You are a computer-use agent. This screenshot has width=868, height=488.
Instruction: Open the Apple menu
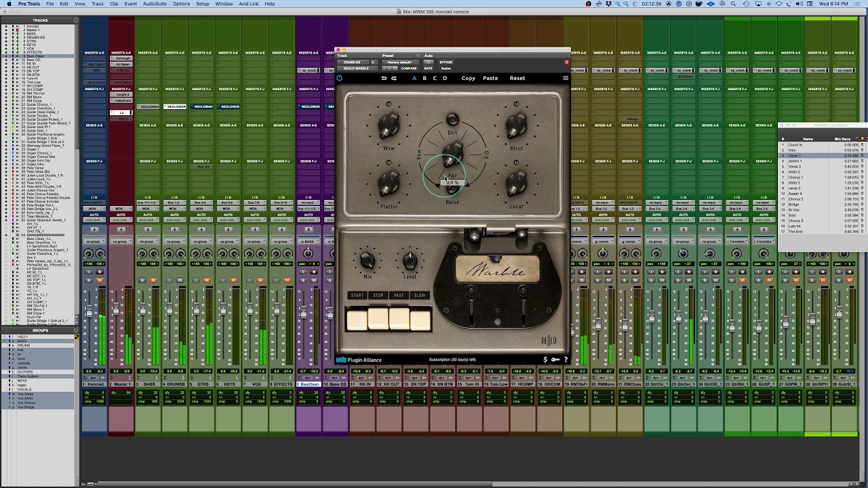pos(9,3)
